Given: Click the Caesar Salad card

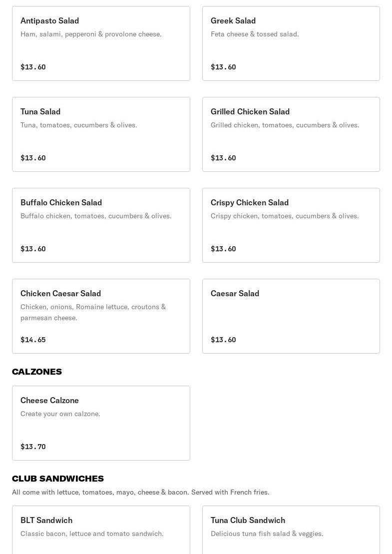Looking at the screenshot, I should click(x=291, y=316).
